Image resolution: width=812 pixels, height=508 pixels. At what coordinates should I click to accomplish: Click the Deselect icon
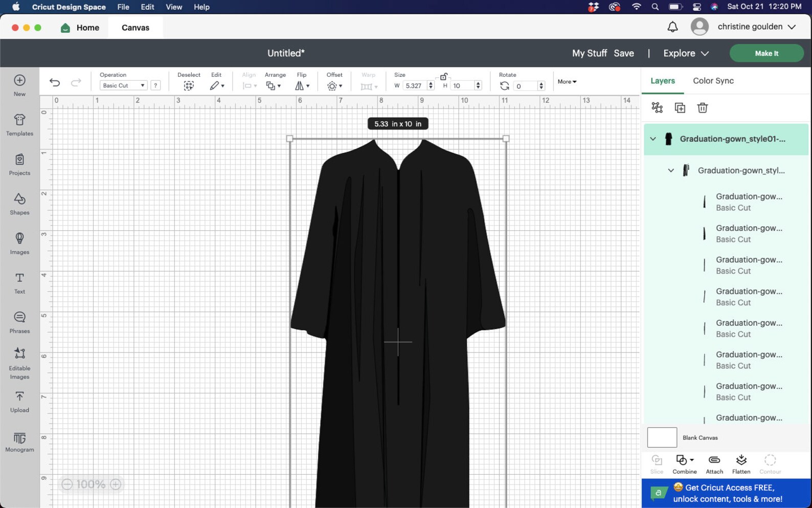pyautogui.click(x=189, y=85)
